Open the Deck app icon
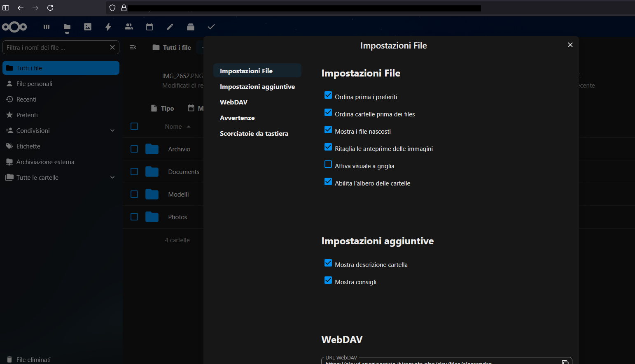 tap(191, 27)
